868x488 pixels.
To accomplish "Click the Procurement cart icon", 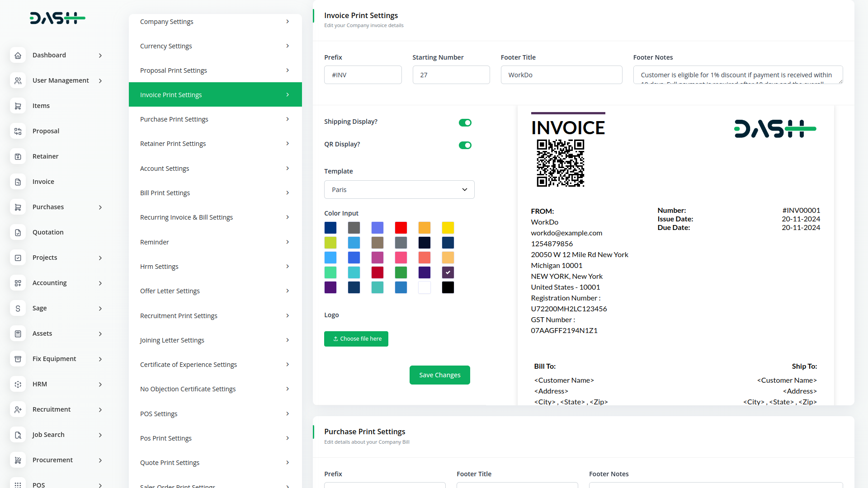I will (x=18, y=460).
